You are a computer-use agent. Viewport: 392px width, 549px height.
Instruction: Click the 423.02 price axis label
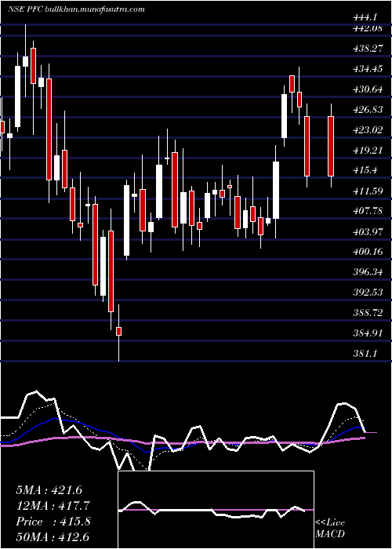368,130
